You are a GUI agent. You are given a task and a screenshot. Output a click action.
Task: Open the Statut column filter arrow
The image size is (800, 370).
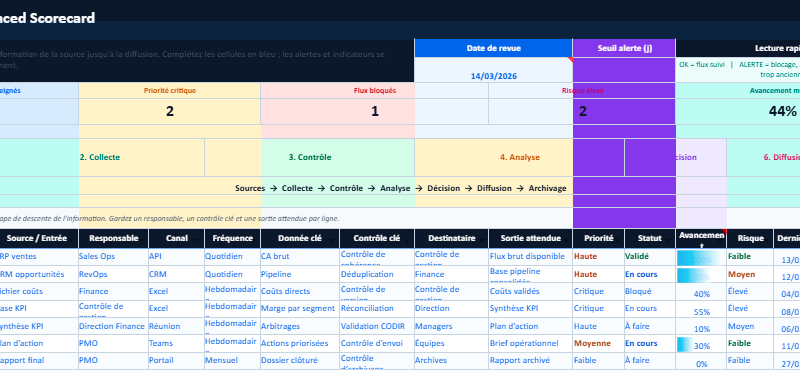click(x=669, y=239)
